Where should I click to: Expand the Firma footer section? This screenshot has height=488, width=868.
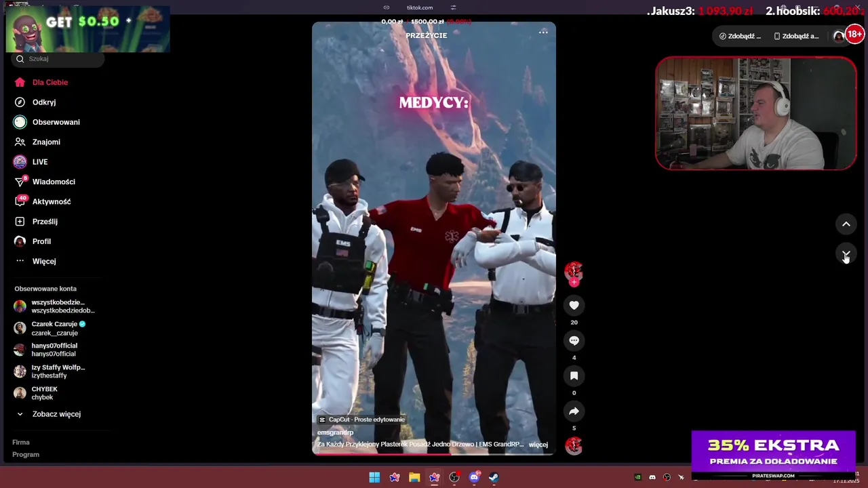click(21, 442)
